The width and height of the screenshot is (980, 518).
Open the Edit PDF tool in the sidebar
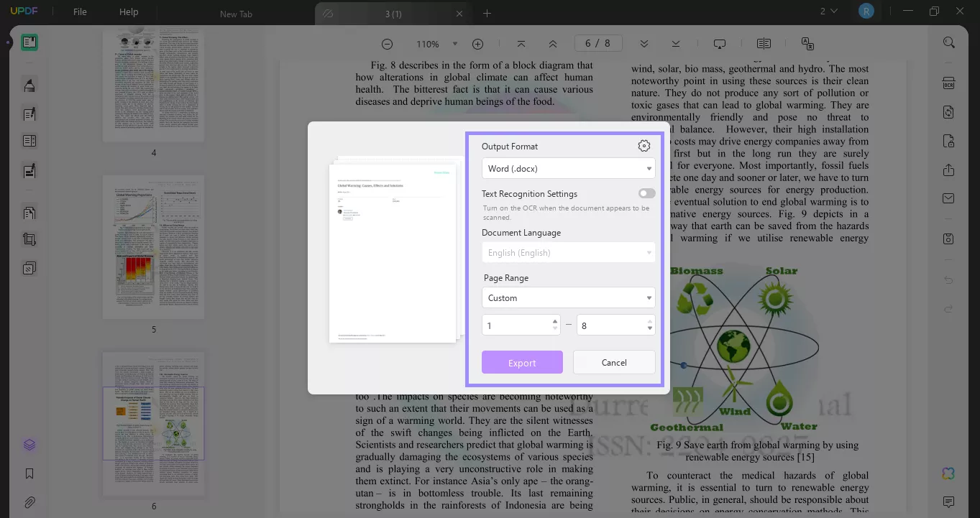coord(29,114)
